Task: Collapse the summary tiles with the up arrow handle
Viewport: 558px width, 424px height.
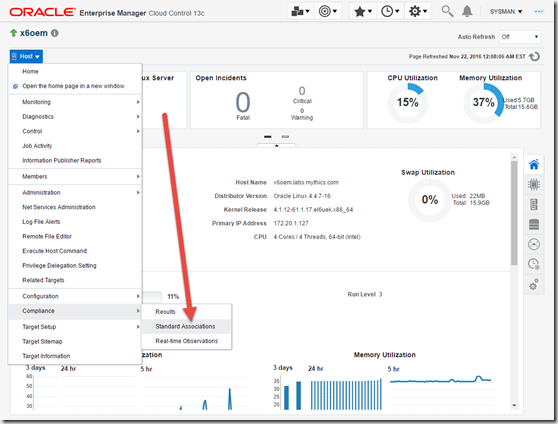Action: (x=277, y=146)
